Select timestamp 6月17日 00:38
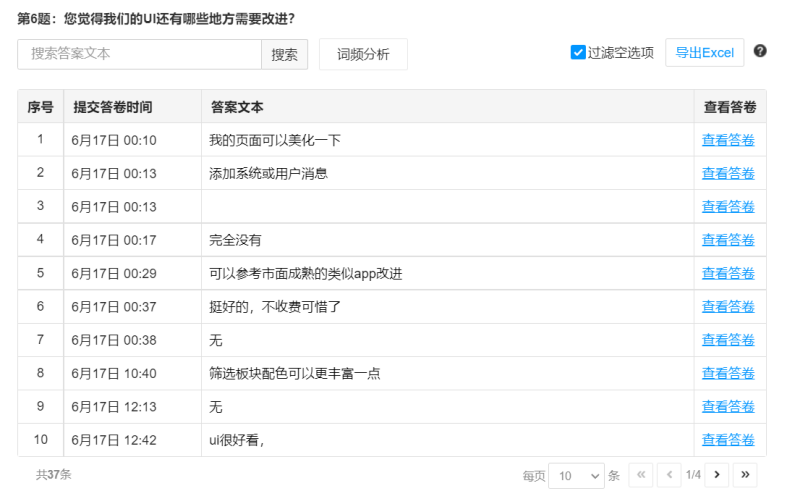This screenshot has height=491, width=788. [114, 340]
